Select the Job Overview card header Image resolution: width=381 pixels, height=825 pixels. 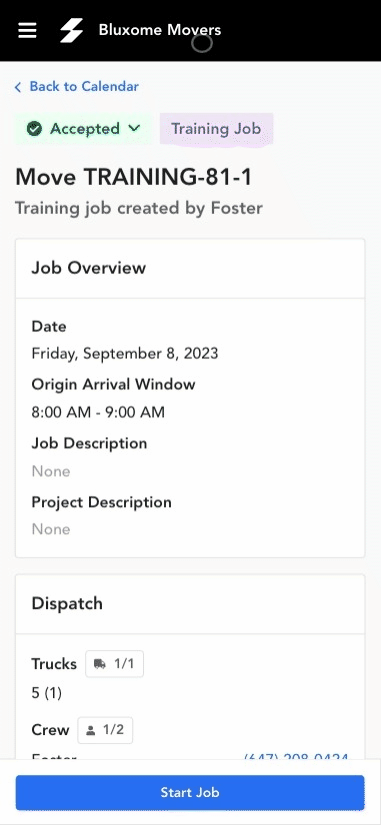click(190, 268)
